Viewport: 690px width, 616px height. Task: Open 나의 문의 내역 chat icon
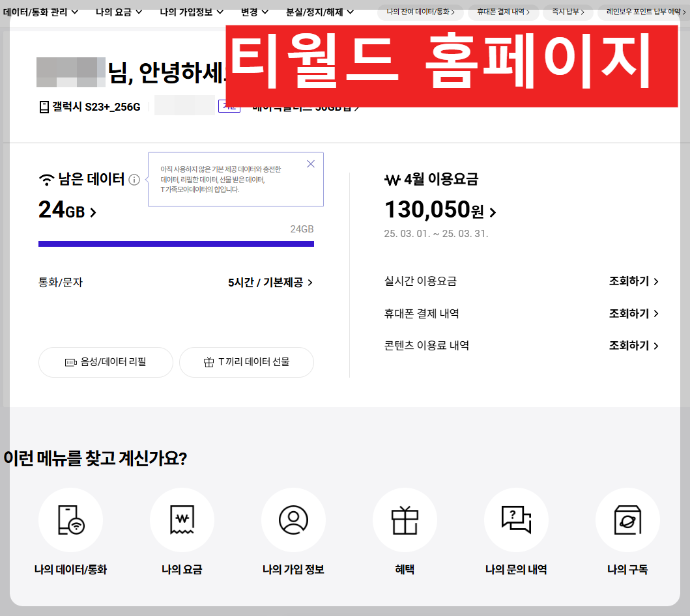click(516, 520)
